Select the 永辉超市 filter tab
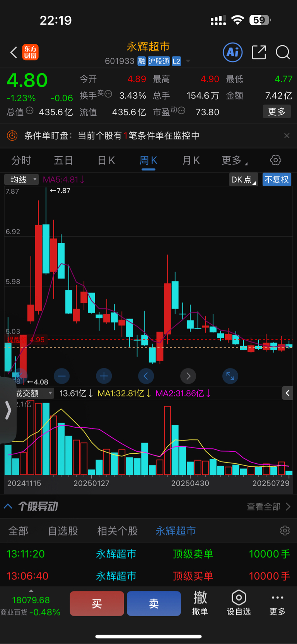The width and height of the screenshot is (297, 644). [x=176, y=531]
